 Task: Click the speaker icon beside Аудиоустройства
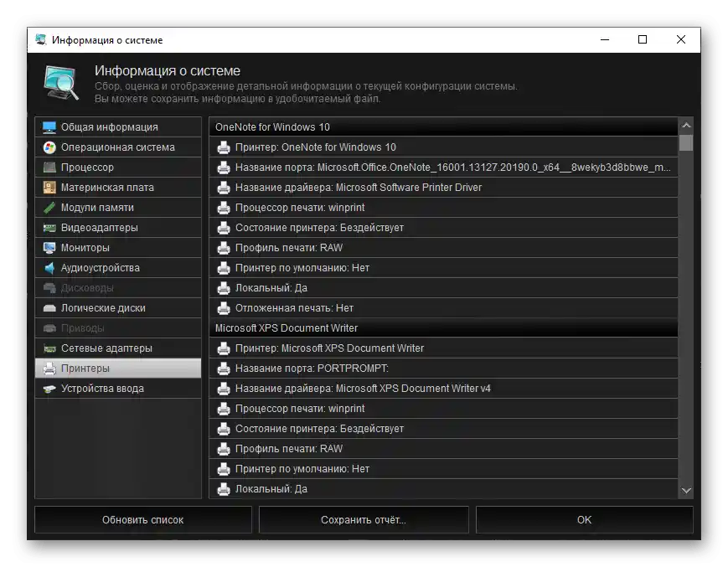tap(49, 268)
